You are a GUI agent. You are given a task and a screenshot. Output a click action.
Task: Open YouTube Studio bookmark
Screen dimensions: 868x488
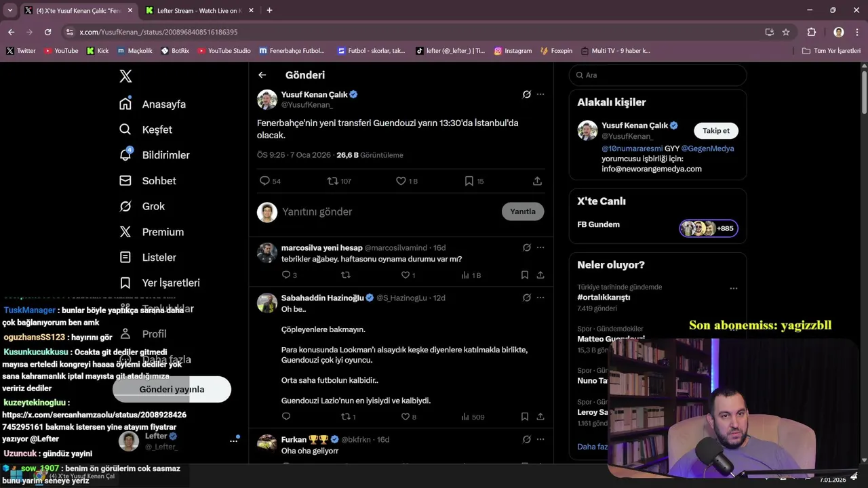(x=224, y=51)
